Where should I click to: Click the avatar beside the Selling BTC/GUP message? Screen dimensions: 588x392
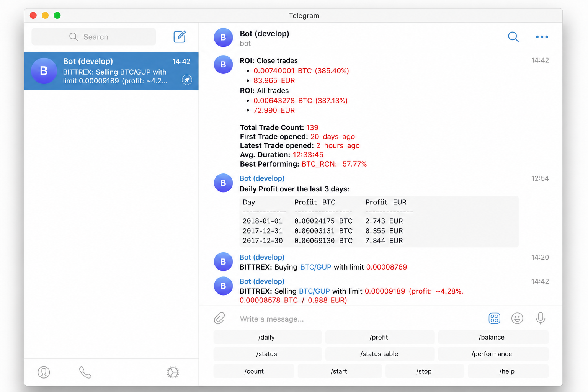point(223,286)
